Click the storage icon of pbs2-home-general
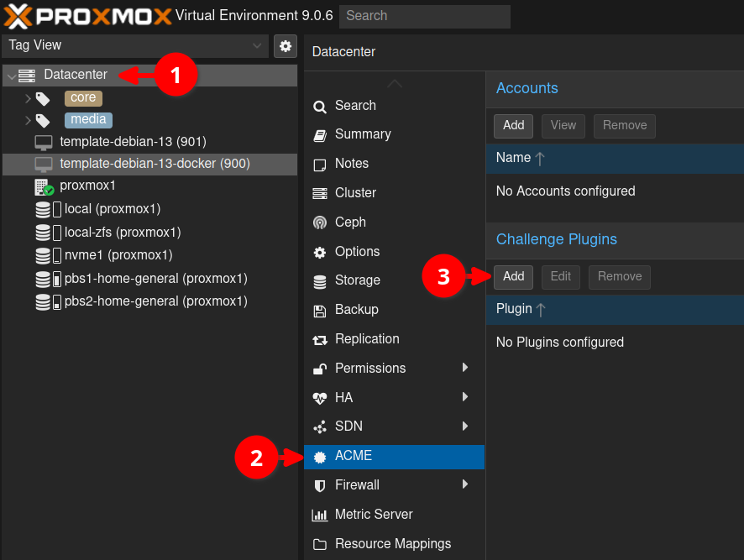 tap(49, 302)
